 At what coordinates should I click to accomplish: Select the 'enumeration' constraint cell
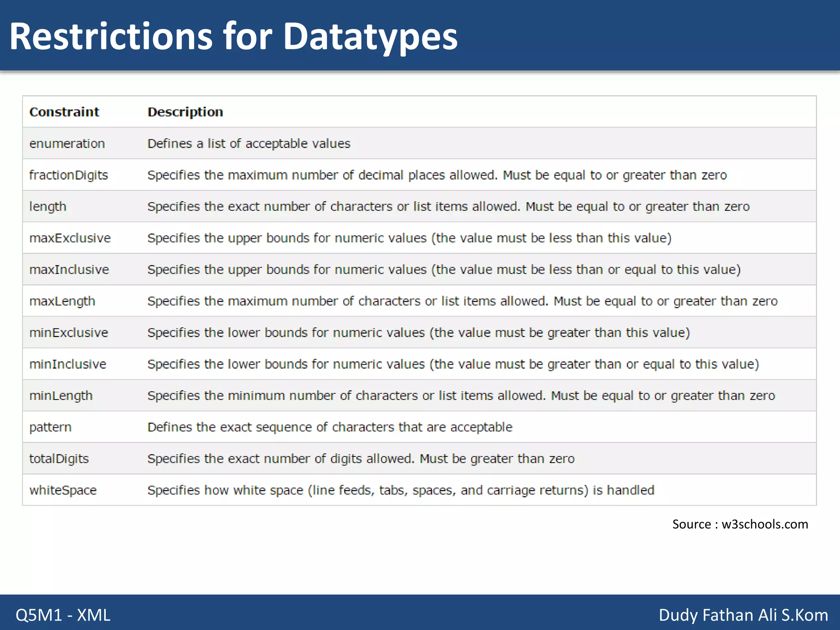tap(67, 144)
